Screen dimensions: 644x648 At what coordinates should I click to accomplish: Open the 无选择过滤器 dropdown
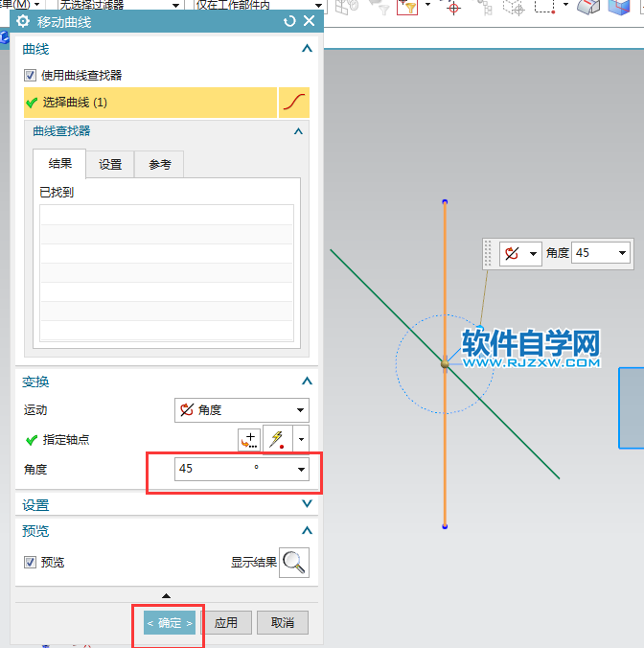pos(175,6)
